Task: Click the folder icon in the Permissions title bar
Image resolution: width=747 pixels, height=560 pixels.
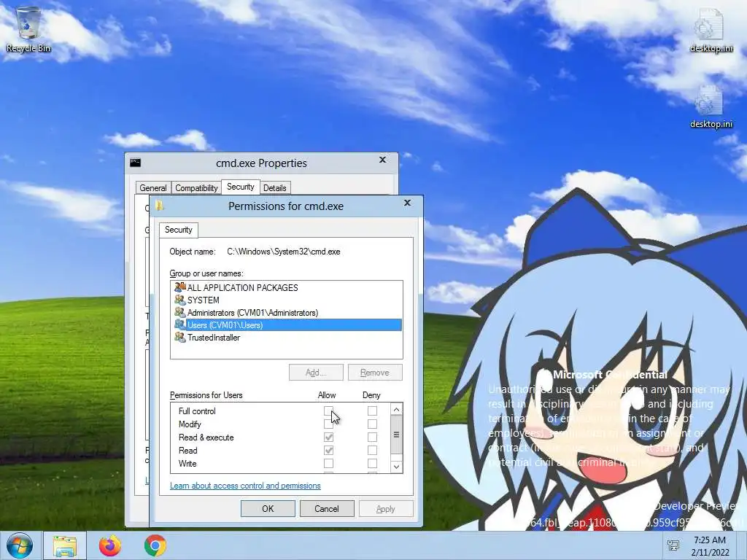Action: point(160,206)
